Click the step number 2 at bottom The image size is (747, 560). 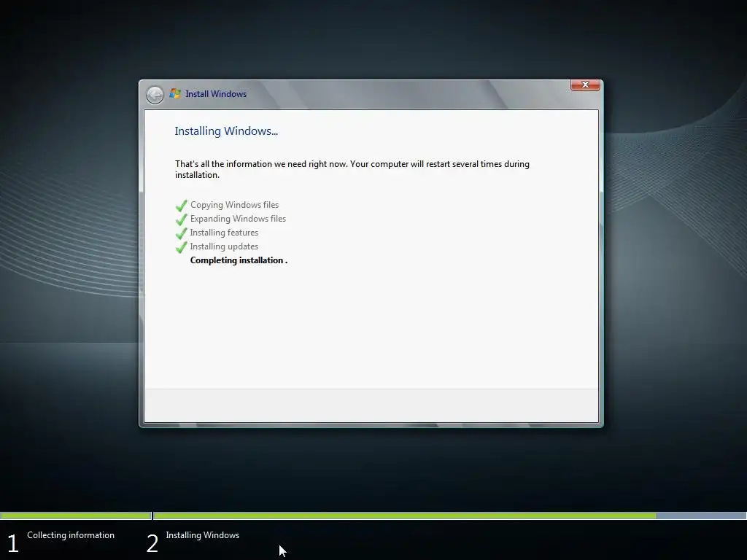pos(152,544)
